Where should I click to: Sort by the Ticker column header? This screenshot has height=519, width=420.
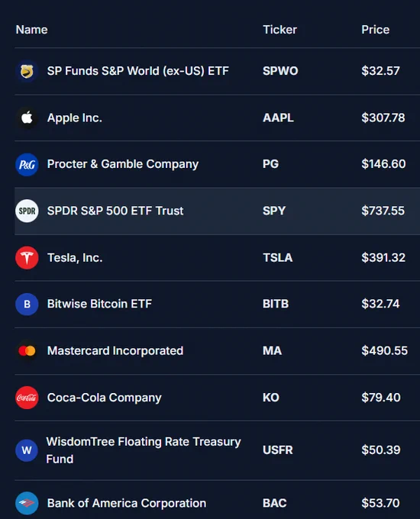(x=280, y=30)
